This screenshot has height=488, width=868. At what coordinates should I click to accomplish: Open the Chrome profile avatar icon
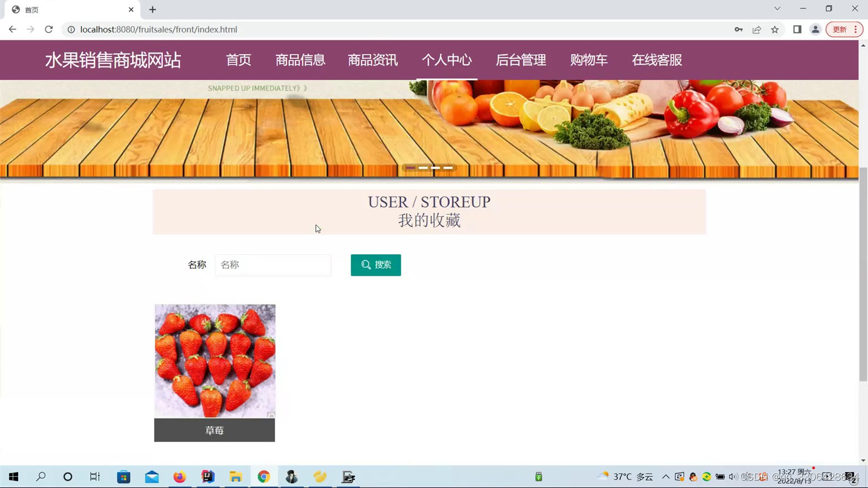pyautogui.click(x=815, y=29)
